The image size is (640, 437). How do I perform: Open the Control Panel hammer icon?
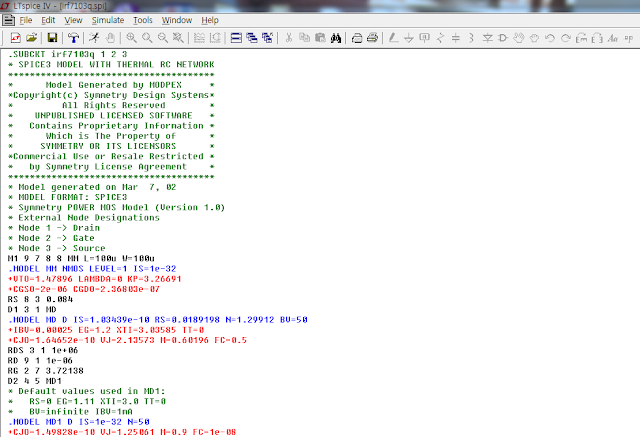(73, 38)
